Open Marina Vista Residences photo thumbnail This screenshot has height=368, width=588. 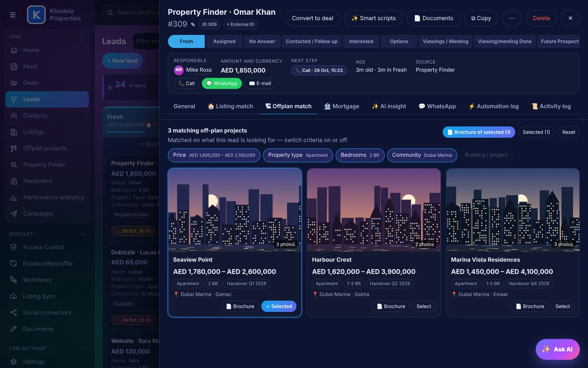point(513,210)
